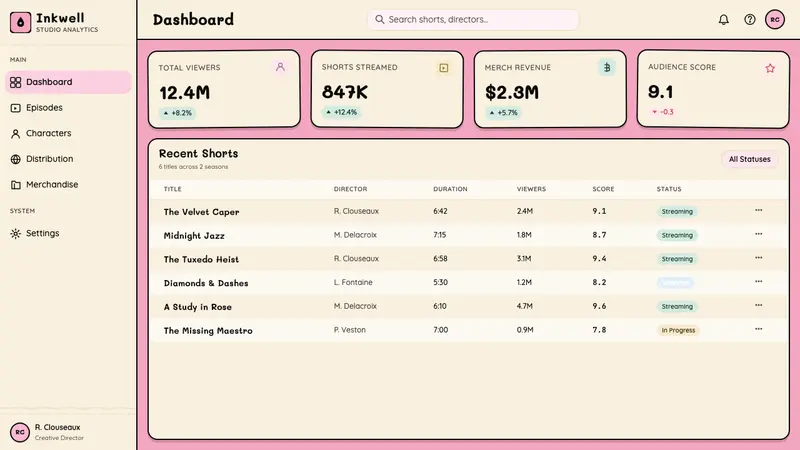Viewport: 800px width, 450px height.
Task: Open the Merch Revenue $2.3M card
Action: (x=550, y=89)
